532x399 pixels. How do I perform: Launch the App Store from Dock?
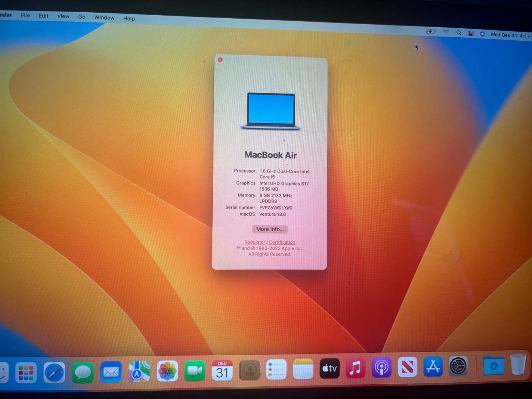point(433,367)
